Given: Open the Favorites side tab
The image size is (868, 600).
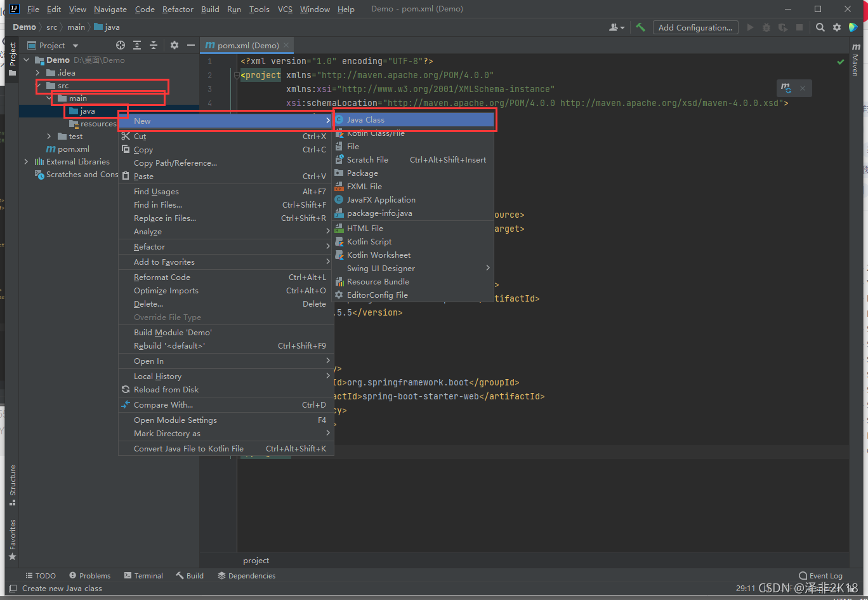Looking at the screenshot, I should pos(12,540).
